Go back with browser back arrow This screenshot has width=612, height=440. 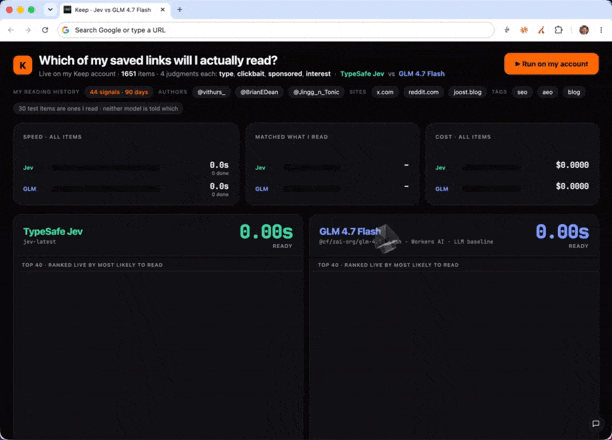click(11, 30)
